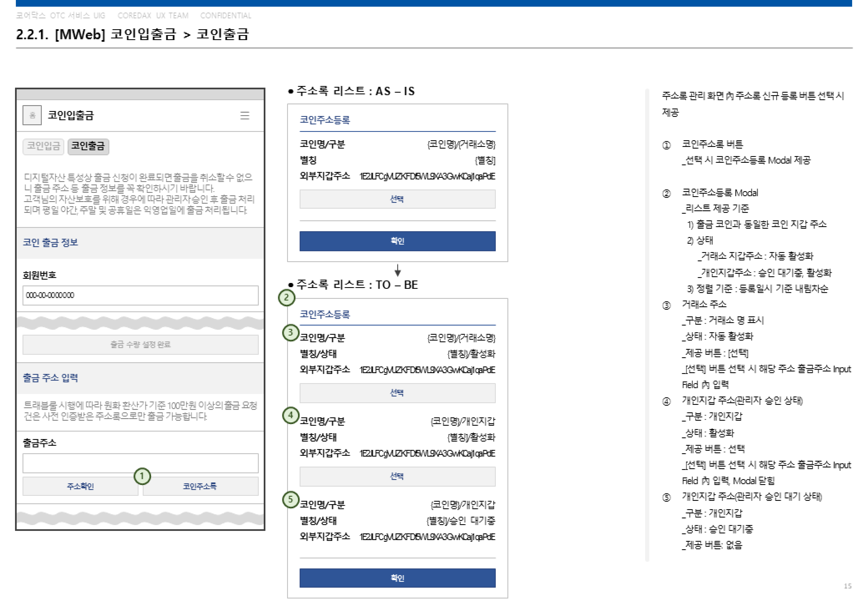
Task: Click the 주소록 리스트 : TO – BE heading
Action: click(357, 284)
